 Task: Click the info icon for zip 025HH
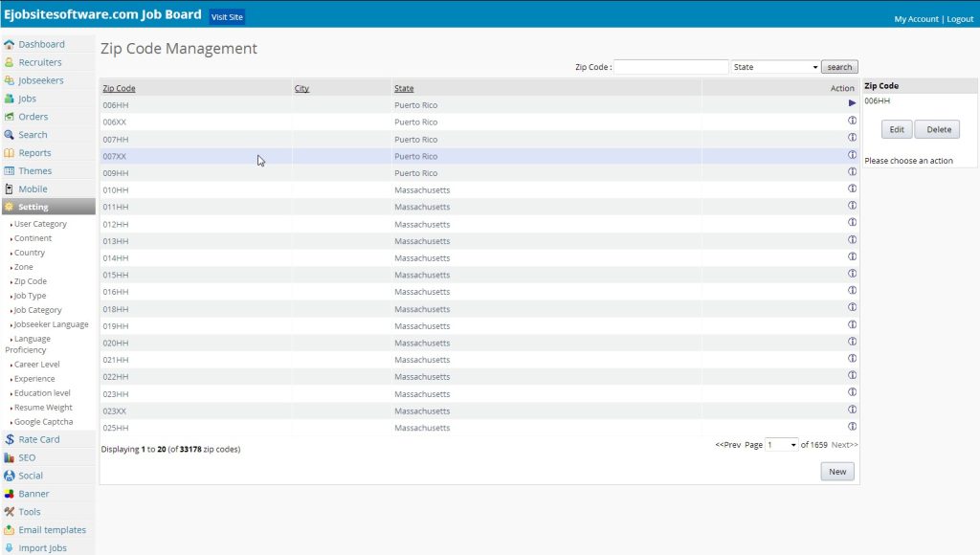[852, 426]
